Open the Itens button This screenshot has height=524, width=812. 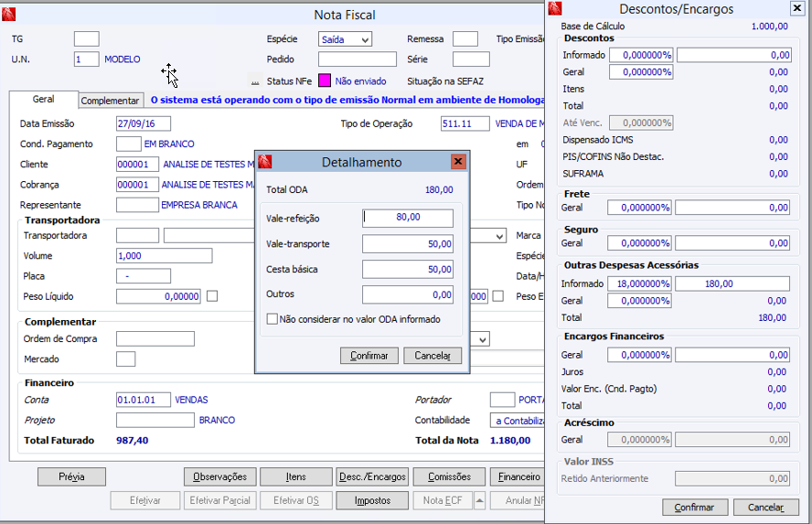tap(296, 476)
